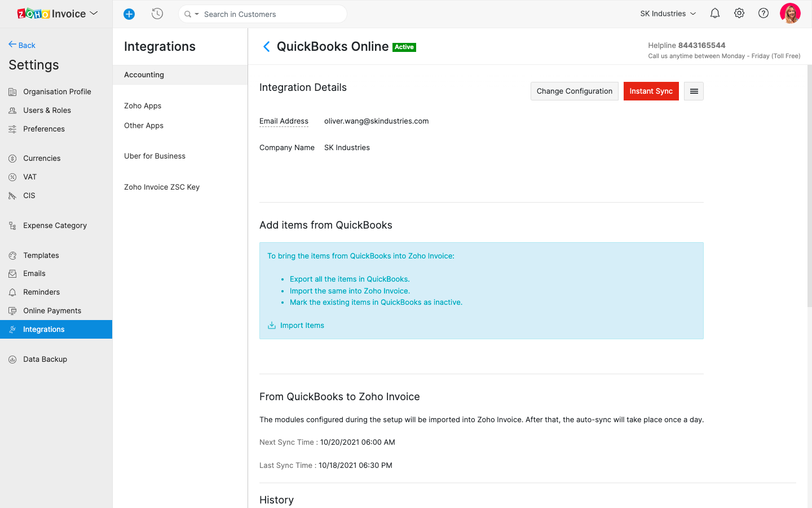Screen dimensions: 812x508
Task: Click the Change Configuration button
Action: point(574,91)
